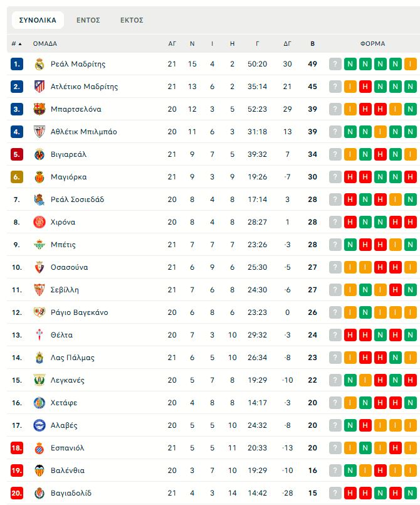Click the first red H form badge for Μαγιόρκα
Image resolution: width=420 pixels, height=505 pixels.
(x=350, y=177)
